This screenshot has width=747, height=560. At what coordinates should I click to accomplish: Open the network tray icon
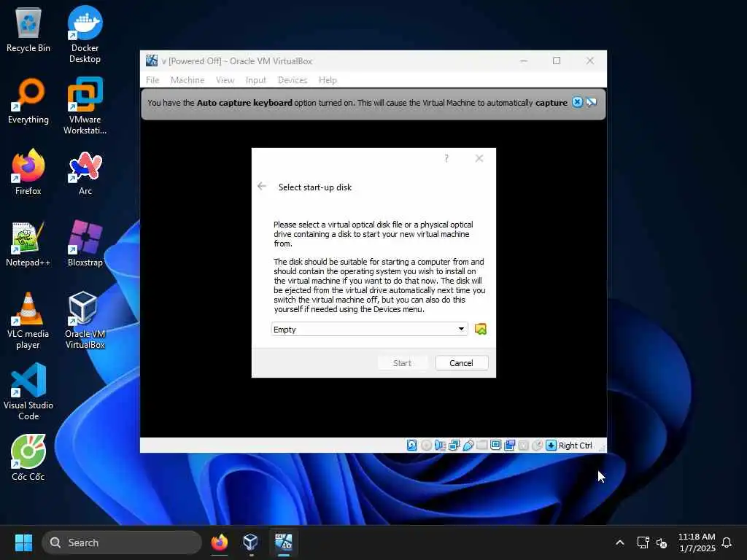pos(643,542)
